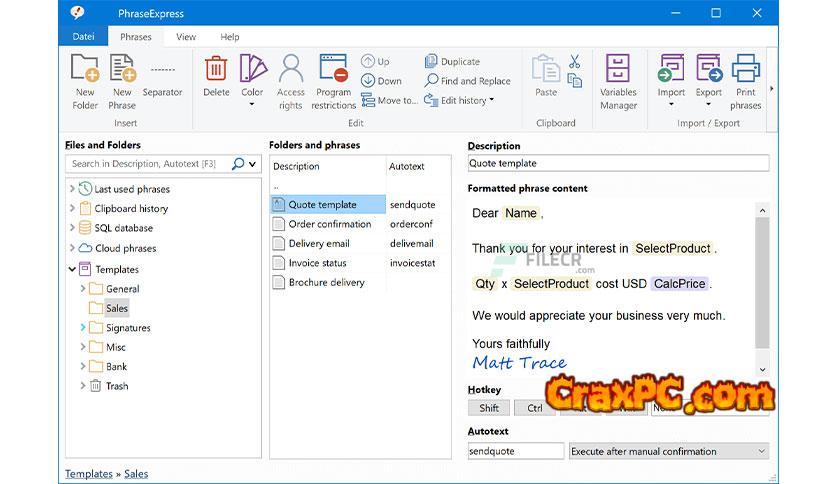Switch to the View ribbon tab
836x484 pixels.
coord(186,37)
